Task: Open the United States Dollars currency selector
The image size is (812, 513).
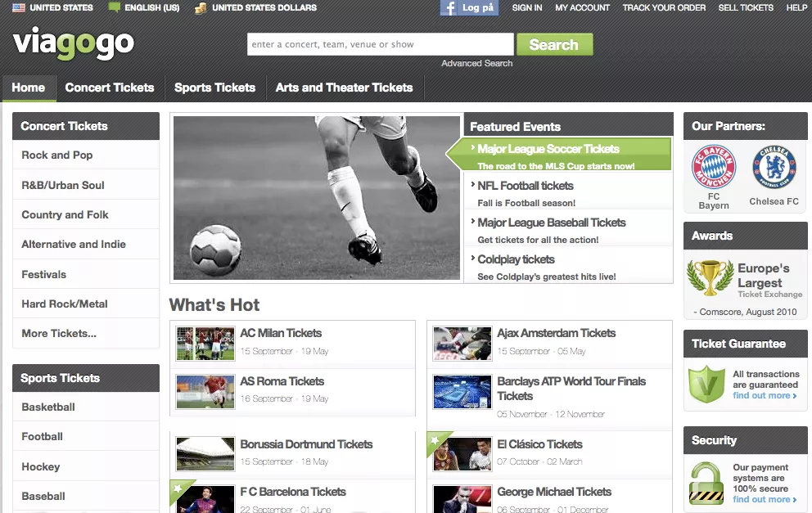Action: [256, 8]
